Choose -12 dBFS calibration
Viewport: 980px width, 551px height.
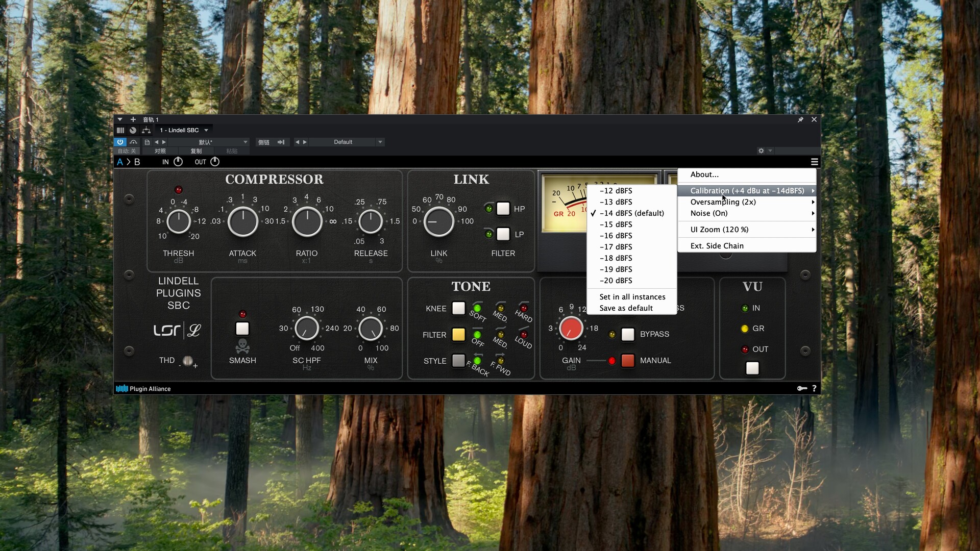pos(632,191)
